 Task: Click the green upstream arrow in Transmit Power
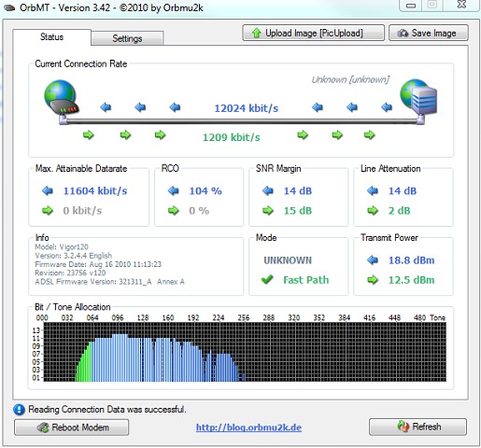(373, 280)
